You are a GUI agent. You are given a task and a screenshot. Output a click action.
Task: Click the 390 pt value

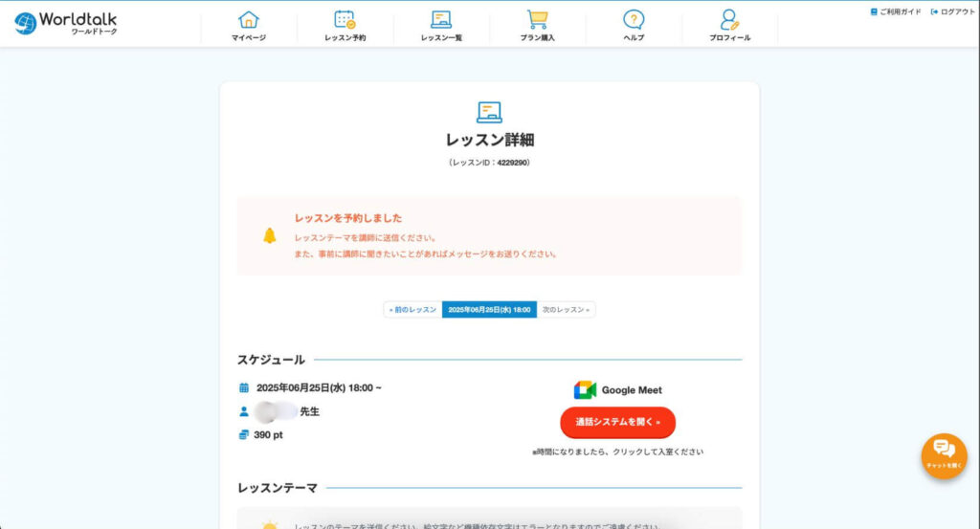pyautogui.click(x=268, y=434)
